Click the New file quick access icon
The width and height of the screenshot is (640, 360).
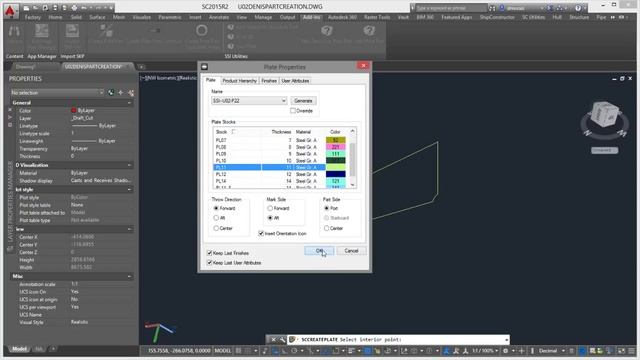coord(26,8)
